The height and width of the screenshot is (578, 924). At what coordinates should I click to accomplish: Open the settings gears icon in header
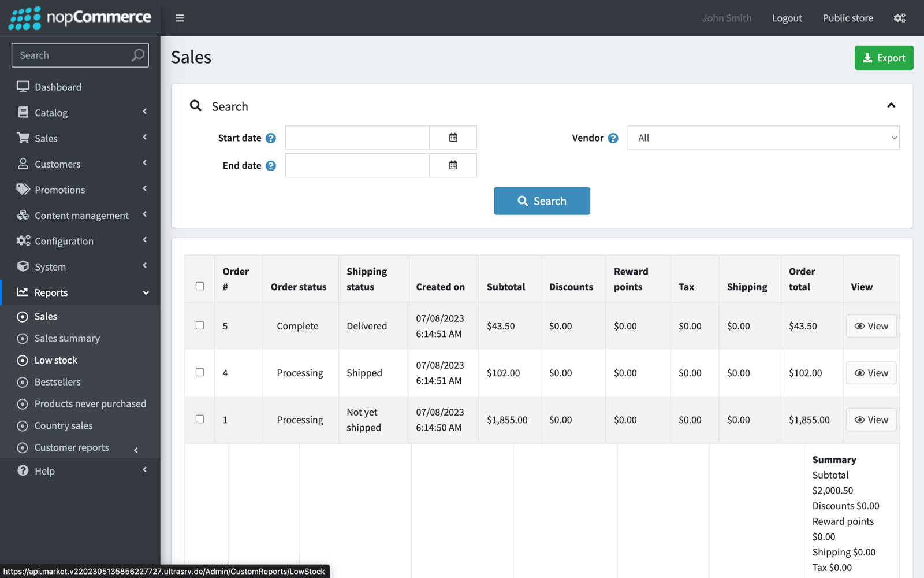coord(899,18)
